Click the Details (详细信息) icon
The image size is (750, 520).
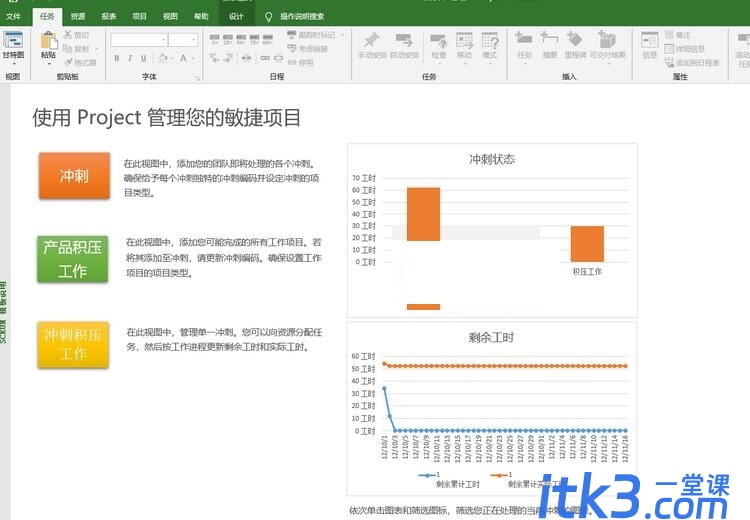(x=670, y=48)
